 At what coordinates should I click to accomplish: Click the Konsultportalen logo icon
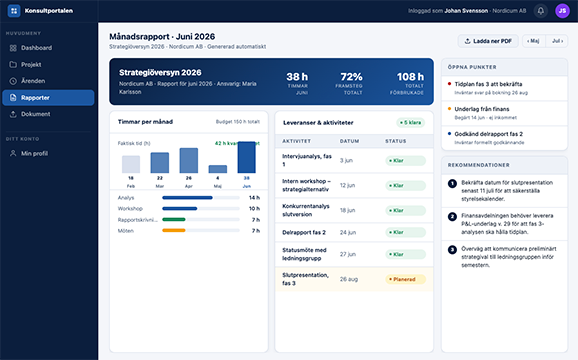tap(14, 11)
